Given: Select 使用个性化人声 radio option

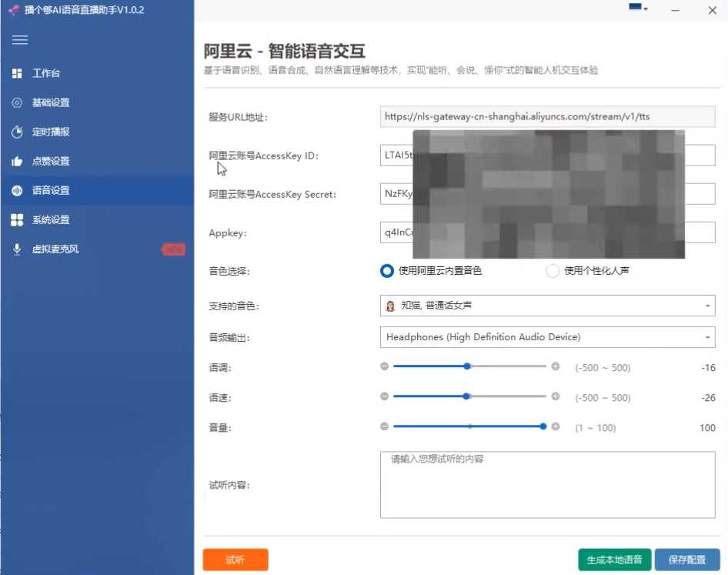Looking at the screenshot, I should pyautogui.click(x=553, y=271).
